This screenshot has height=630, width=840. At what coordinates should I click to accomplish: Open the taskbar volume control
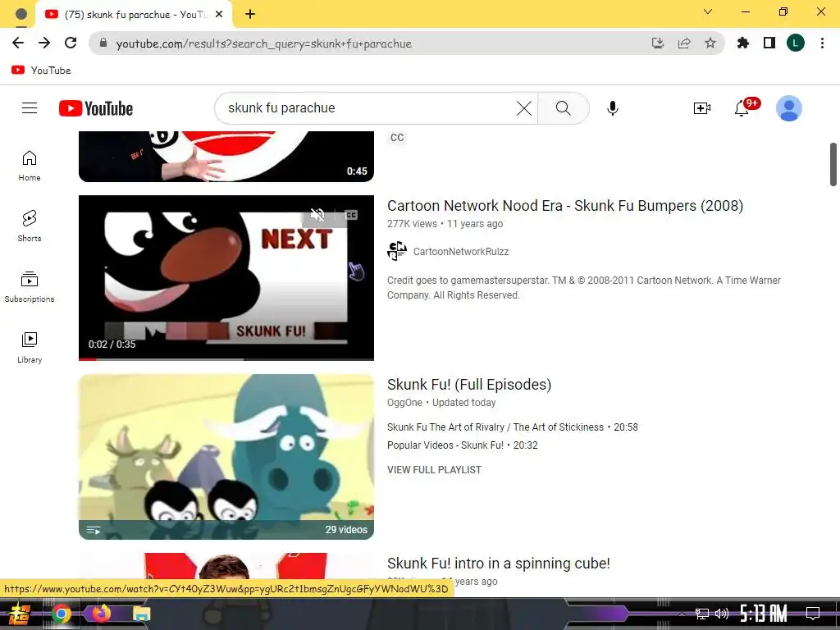(x=721, y=614)
